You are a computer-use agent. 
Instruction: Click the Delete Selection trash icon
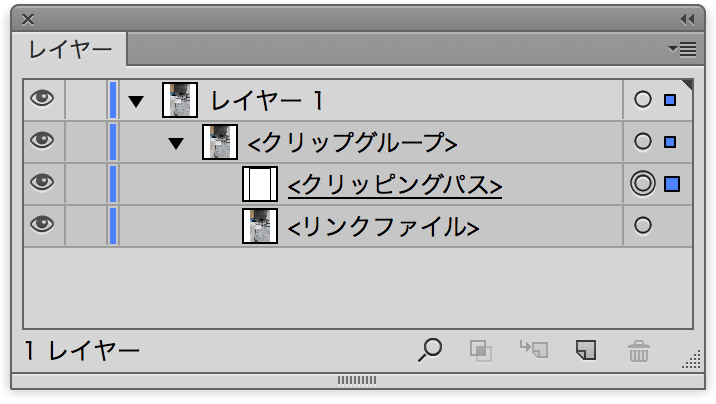coord(638,351)
